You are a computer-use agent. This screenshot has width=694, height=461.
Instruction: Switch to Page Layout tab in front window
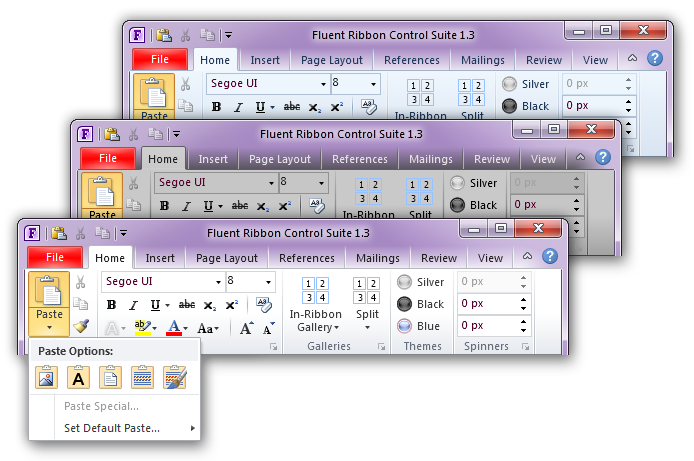[226, 258]
